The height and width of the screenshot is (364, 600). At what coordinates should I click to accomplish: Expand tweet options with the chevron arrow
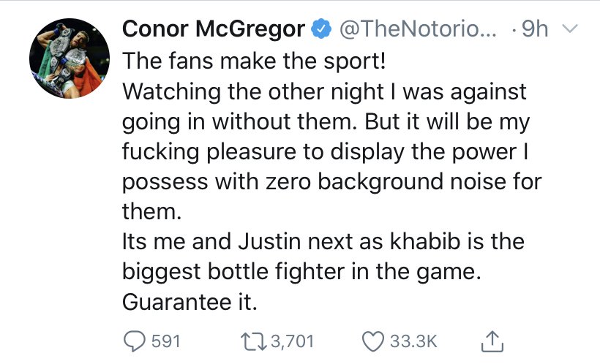[x=571, y=30]
